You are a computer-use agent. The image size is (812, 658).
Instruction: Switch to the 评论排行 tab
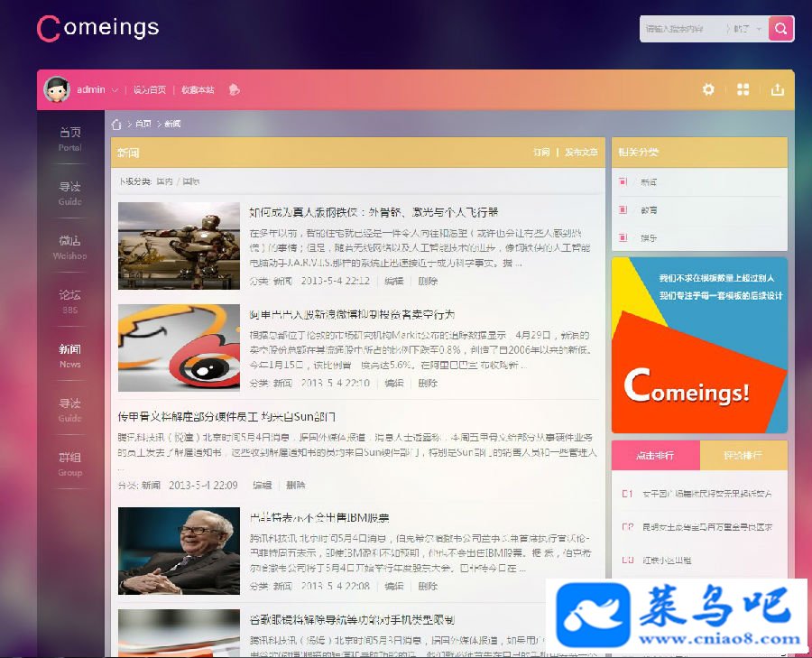click(743, 456)
